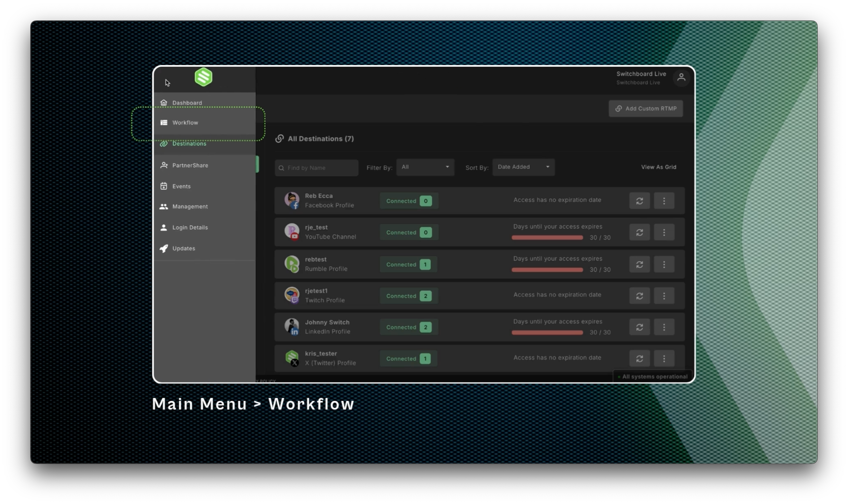Click Reb Ecca's no expiration date text
848x504 pixels.
tap(557, 200)
